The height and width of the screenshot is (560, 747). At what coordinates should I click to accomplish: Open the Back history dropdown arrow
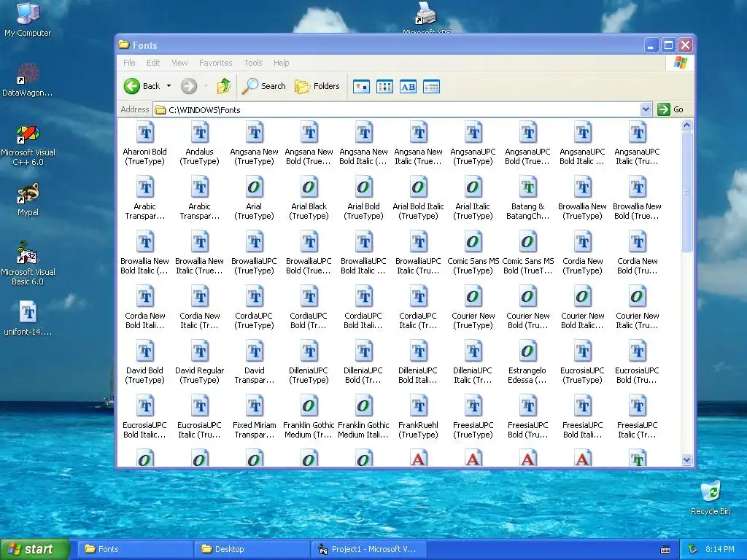click(169, 86)
